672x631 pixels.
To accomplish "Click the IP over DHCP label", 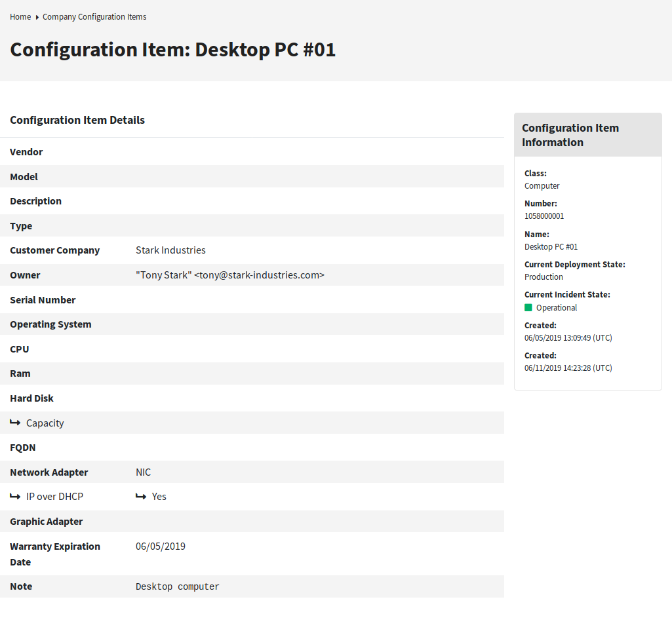I will (x=54, y=497).
